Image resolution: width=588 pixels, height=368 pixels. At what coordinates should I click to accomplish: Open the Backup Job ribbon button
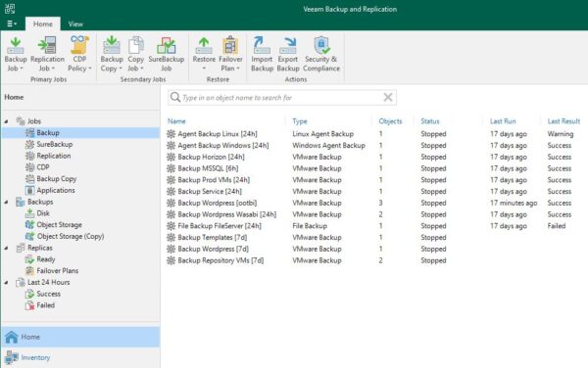16,54
